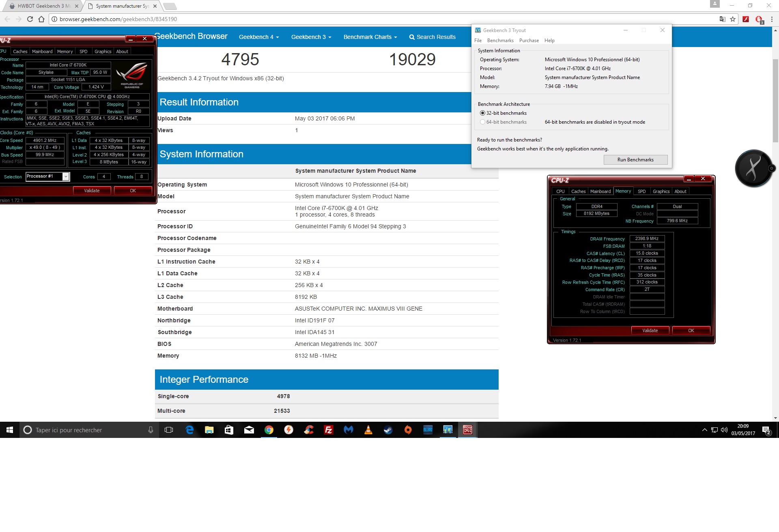Click Run Benchmarks button
This screenshot has width=779, height=532.
click(635, 160)
